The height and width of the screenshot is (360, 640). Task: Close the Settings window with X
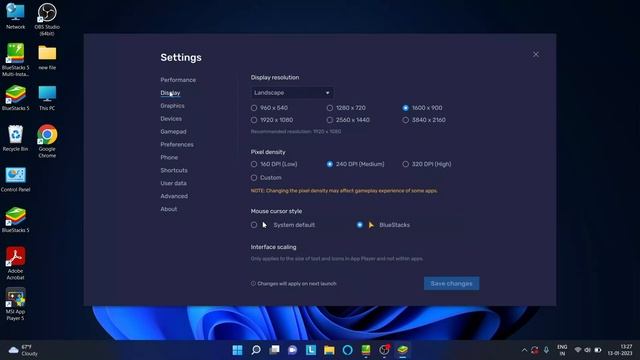click(x=536, y=54)
